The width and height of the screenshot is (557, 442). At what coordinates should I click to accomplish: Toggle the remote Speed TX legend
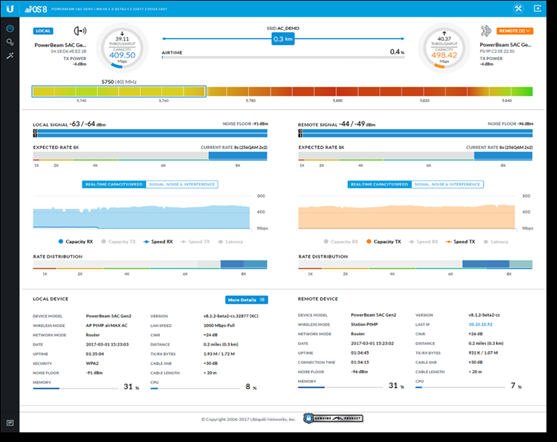(x=460, y=242)
